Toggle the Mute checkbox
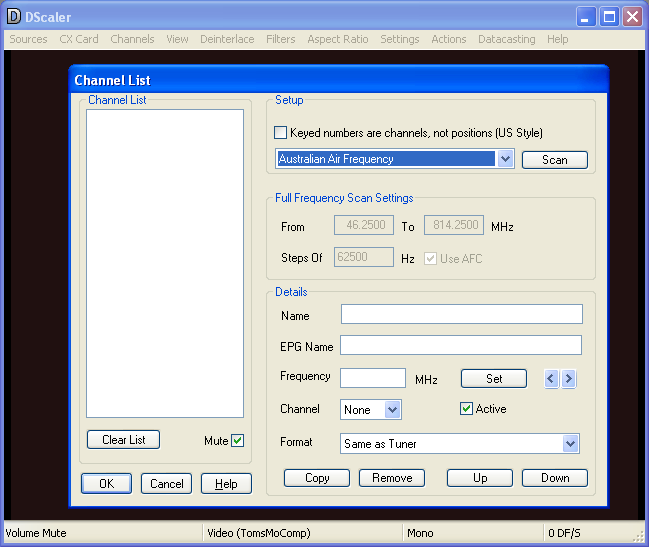 [x=238, y=441]
